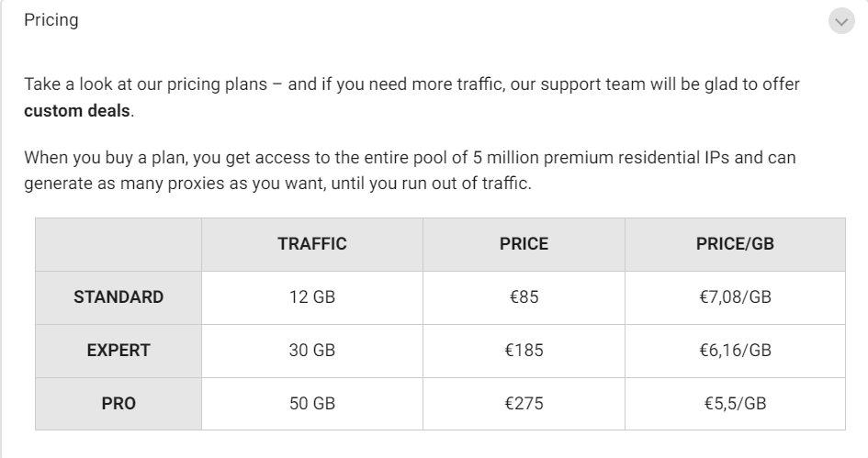Viewport: 868px width, 458px height.
Task: Select the TRAFFIC column header
Action: pyautogui.click(x=312, y=244)
